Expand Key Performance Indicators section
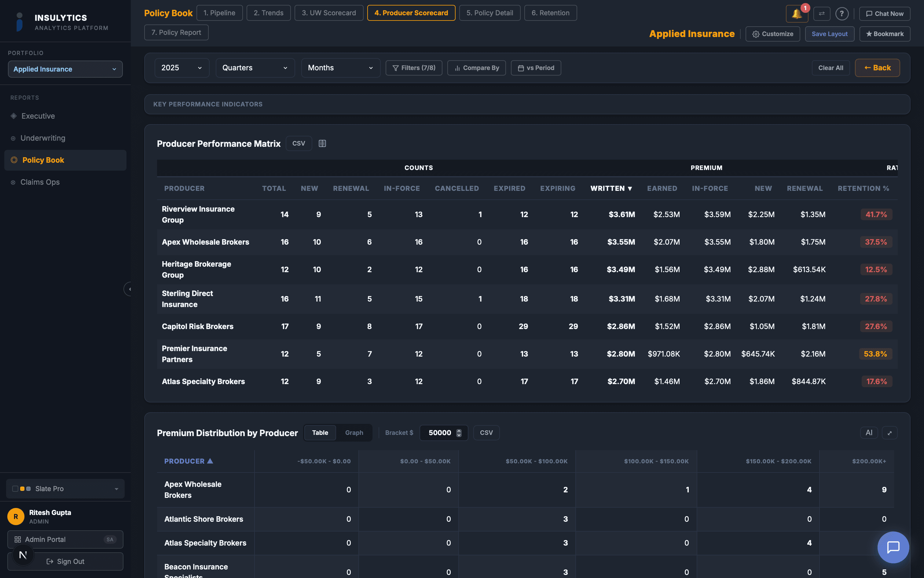The image size is (924, 578). [x=527, y=104]
